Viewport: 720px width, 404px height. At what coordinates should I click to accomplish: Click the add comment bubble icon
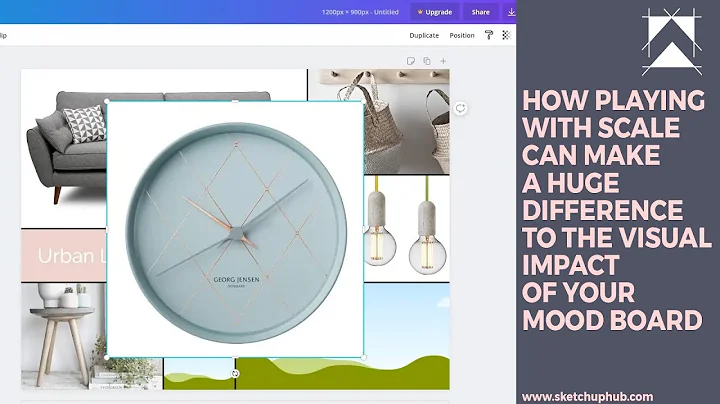tap(460, 108)
